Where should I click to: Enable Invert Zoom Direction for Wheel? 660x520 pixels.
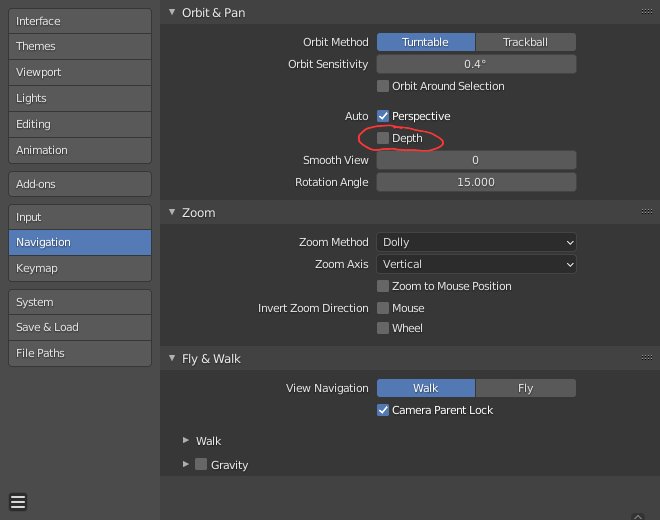click(x=383, y=328)
